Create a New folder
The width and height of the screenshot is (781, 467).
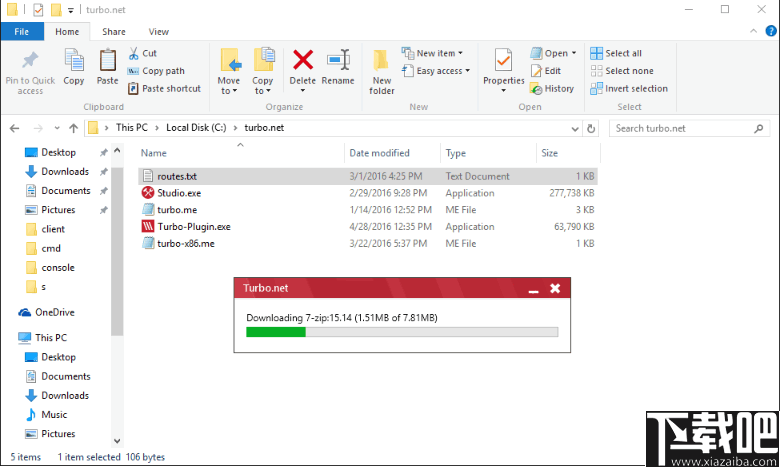point(382,71)
